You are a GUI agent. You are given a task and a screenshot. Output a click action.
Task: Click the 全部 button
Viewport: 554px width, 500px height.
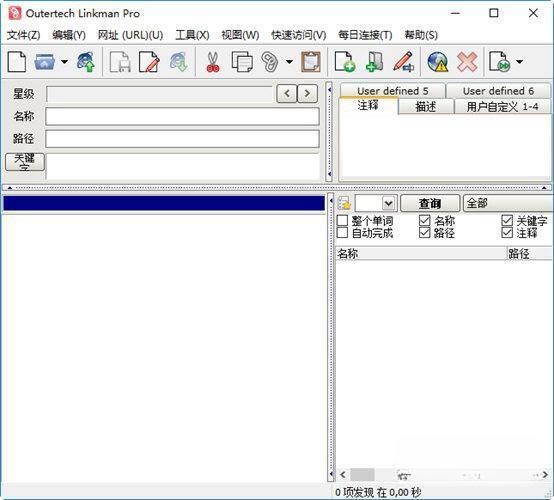[508, 204]
